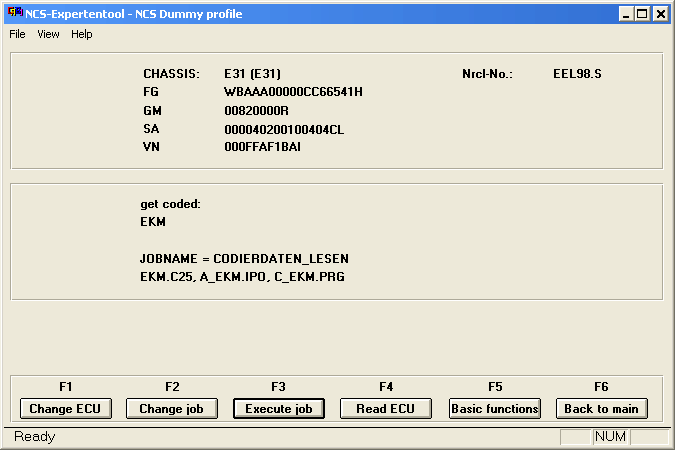675x450 pixels.
Task: Open the File menu
Action: (x=17, y=34)
